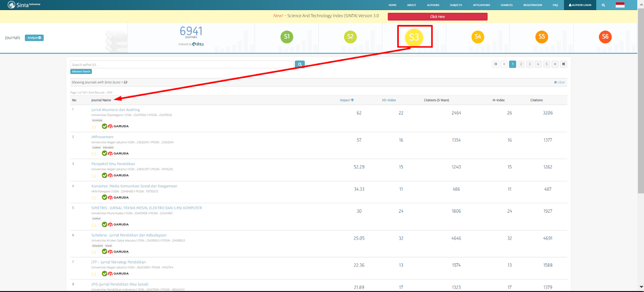644x292 pixels.
Task: Click the 52.29 impact value
Action: pyautogui.click(x=359, y=167)
